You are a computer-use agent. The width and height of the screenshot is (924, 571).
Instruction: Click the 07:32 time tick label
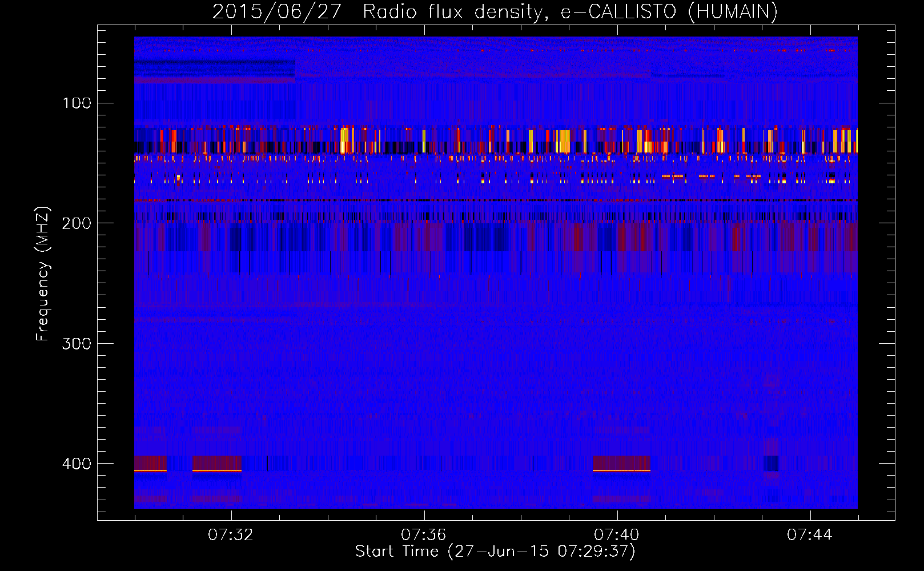[231, 535]
